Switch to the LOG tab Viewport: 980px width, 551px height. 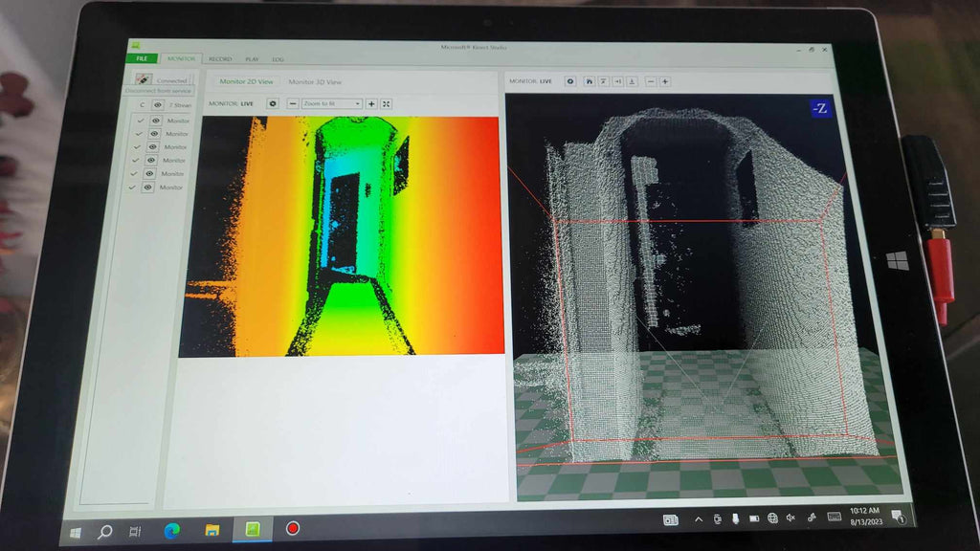point(278,59)
